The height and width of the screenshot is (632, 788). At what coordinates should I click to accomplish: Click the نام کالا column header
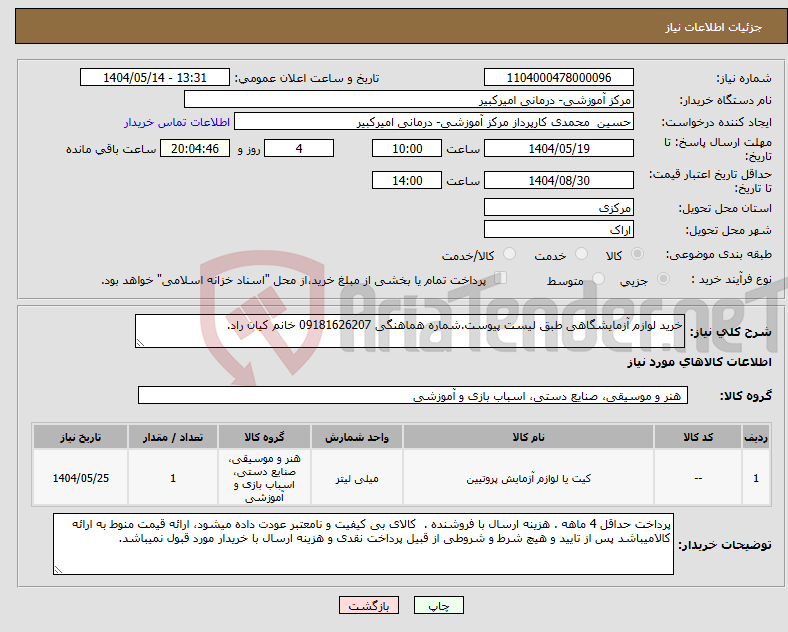528,437
